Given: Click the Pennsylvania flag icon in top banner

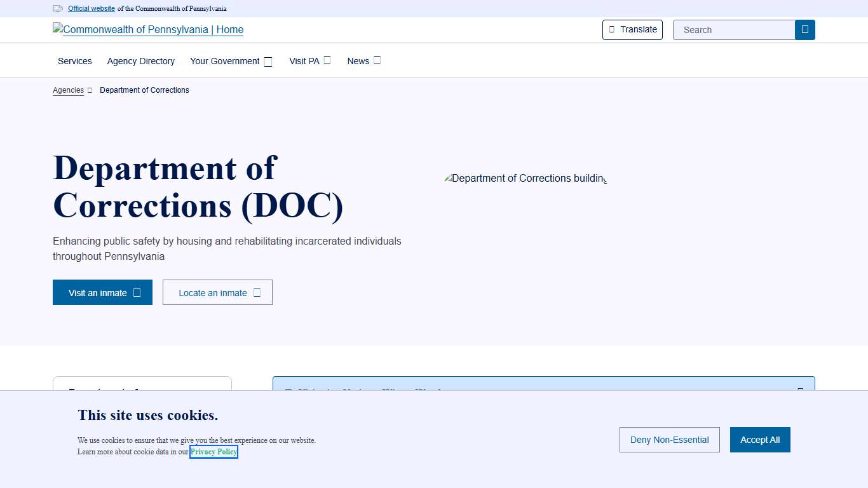Looking at the screenshot, I should pyautogui.click(x=58, y=9).
